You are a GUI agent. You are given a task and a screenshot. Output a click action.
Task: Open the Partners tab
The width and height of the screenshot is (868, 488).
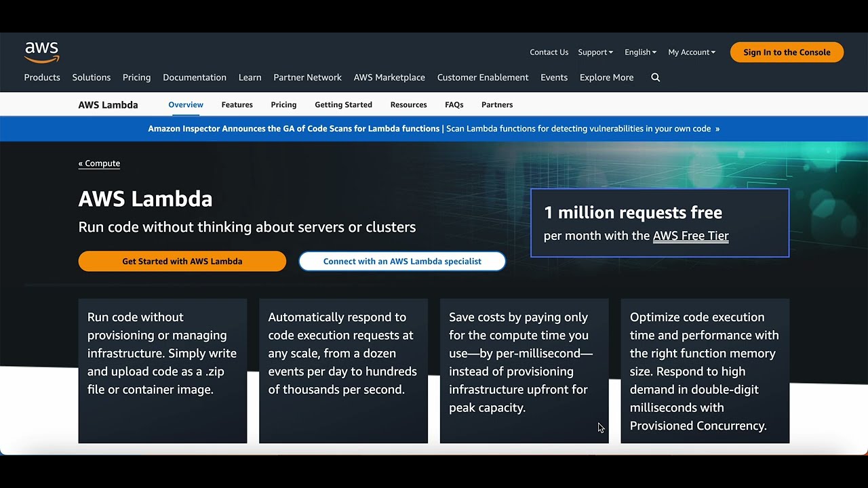497,105
